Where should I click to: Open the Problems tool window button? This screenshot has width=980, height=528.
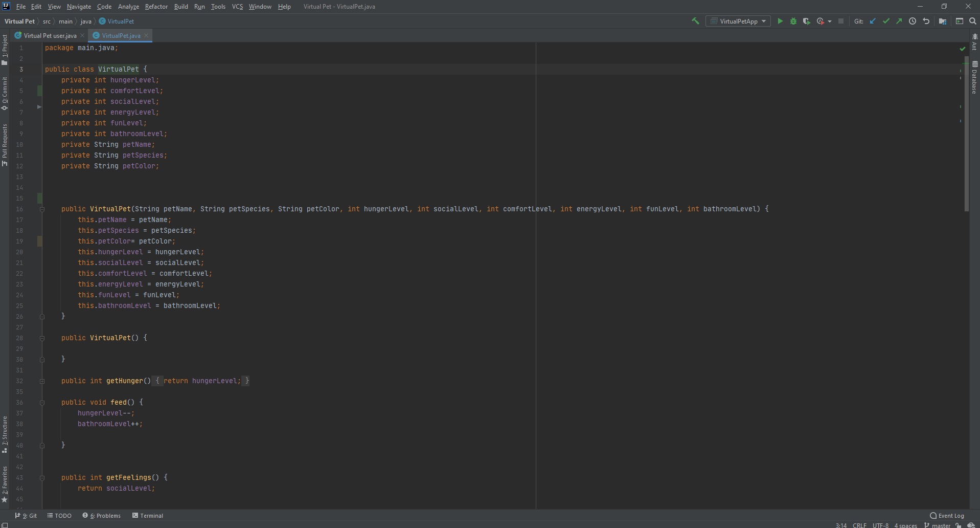coord(102,515)
